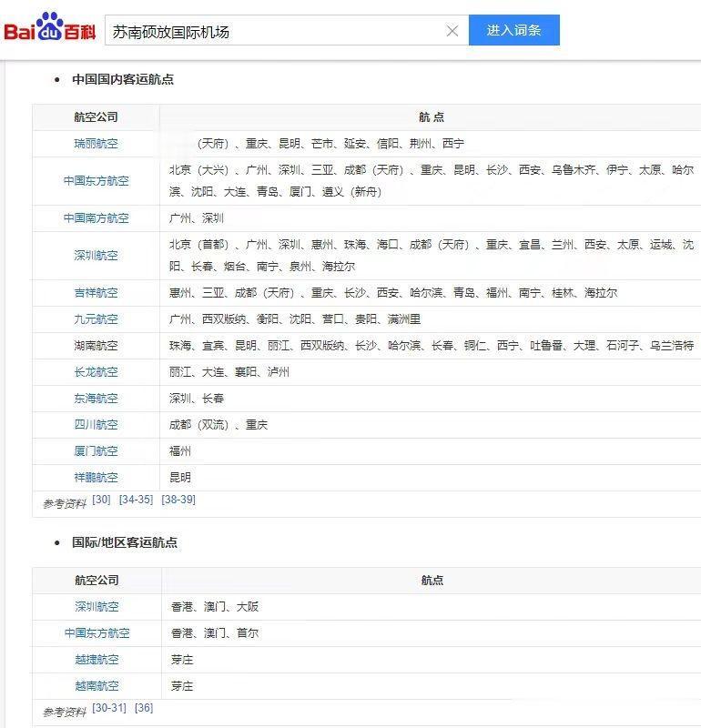The width and height of the screenshot is (701, 728).
Task: Open the 九元航空 link
Action: point(97,319)
